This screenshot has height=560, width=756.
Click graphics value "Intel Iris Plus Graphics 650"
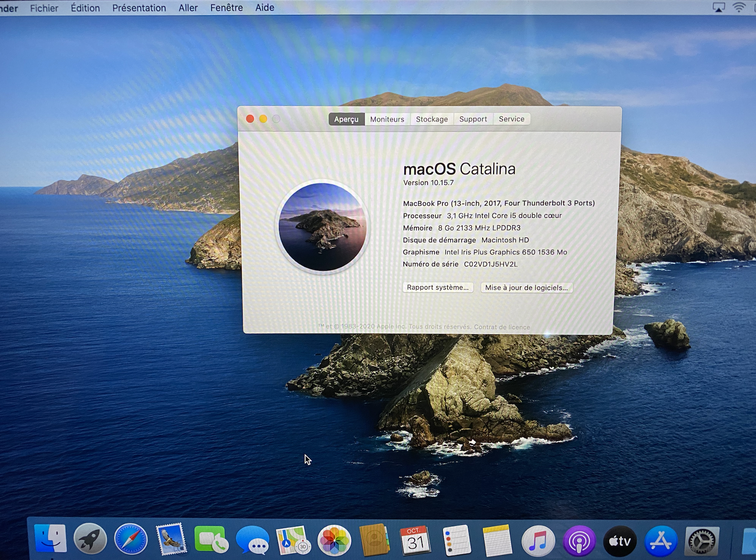pyautogui.click(x=490, y=252)
